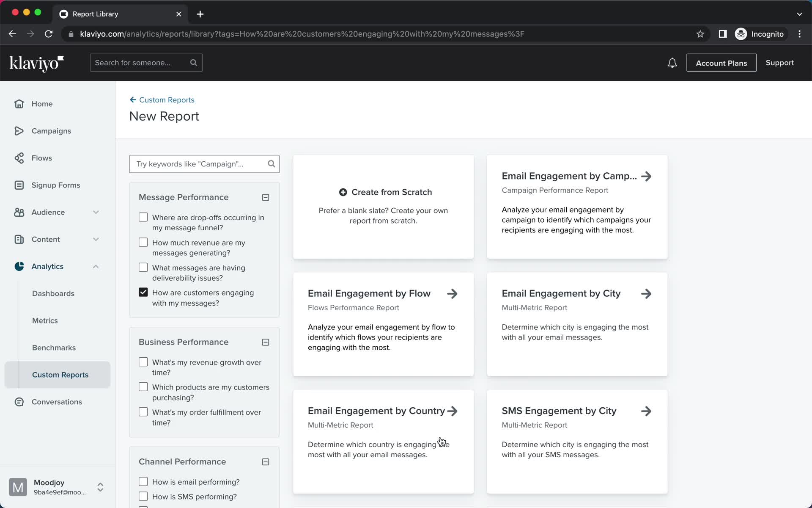
Task: Click the Audience sidebar icon
Action: [x=19, y=212]
